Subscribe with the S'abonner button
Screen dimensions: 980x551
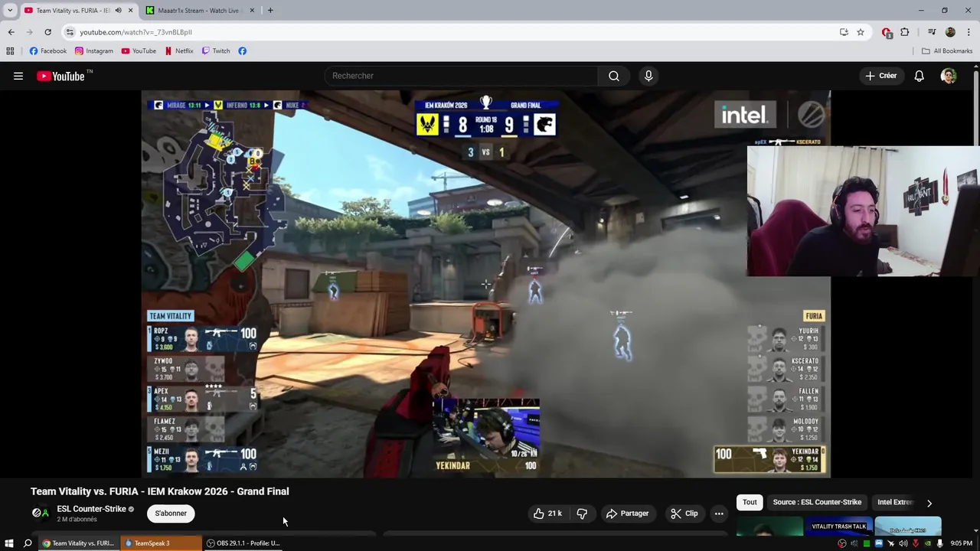(171, 514)
